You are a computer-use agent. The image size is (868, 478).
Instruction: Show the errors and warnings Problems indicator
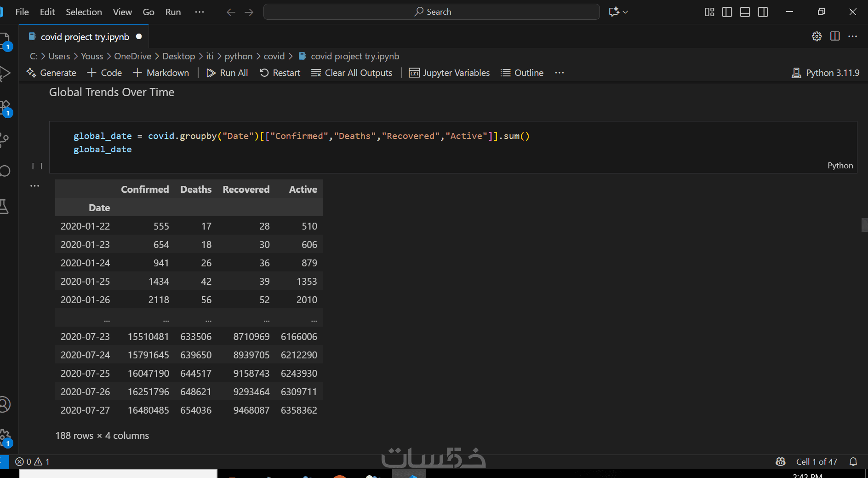point(32,461)
